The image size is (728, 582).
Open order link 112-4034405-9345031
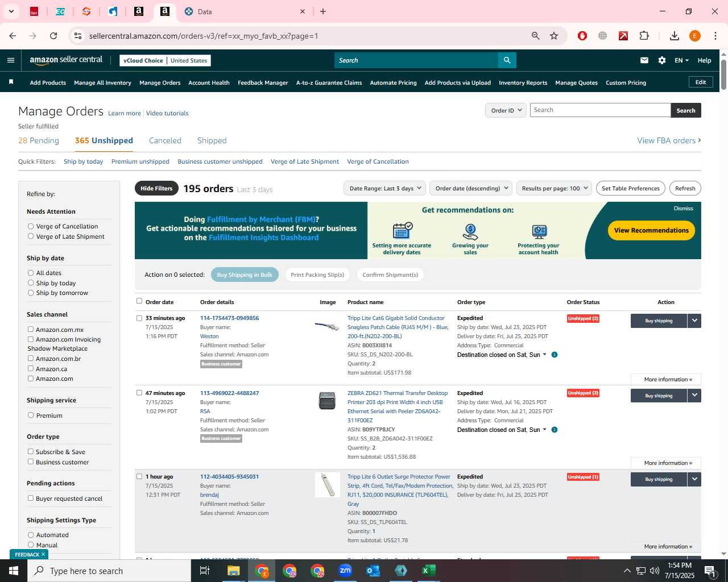pyautogui.click(x=229, y=476)
